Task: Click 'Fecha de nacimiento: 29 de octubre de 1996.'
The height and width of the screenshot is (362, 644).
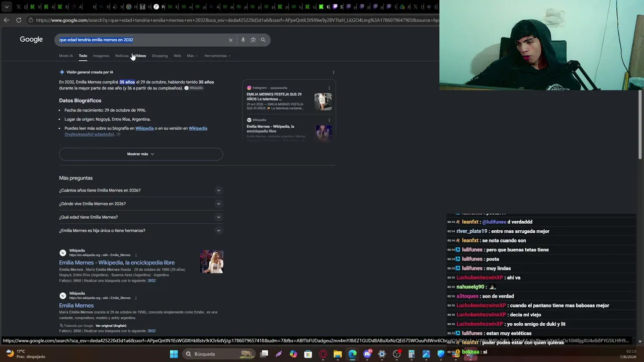Action: click(105, 110)
